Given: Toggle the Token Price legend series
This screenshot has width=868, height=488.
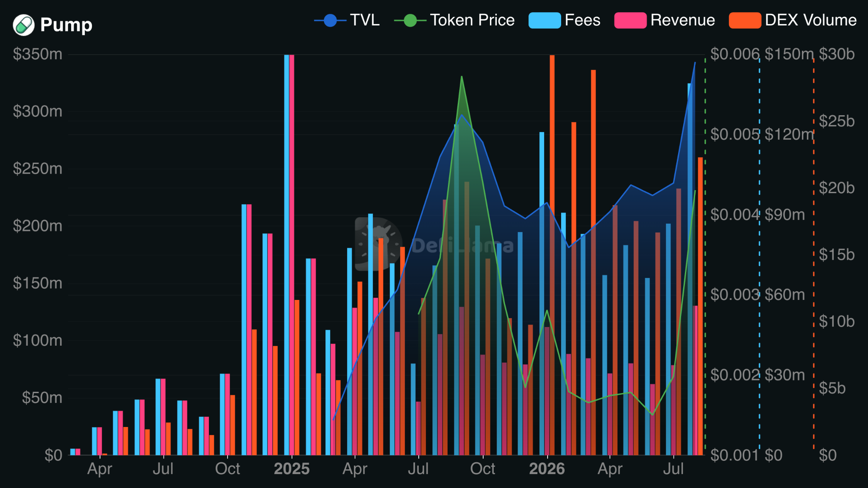Looking at the screenshot, I should (454, 20).
